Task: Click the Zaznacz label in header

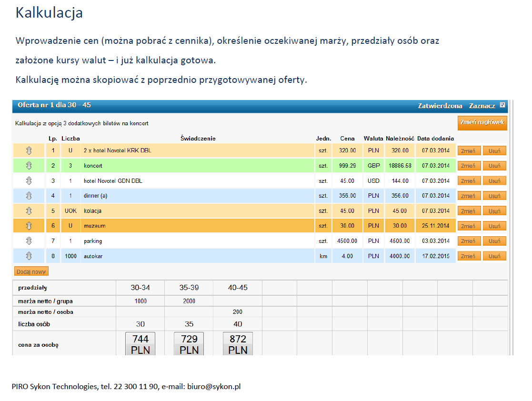Action: click(482, 106)
